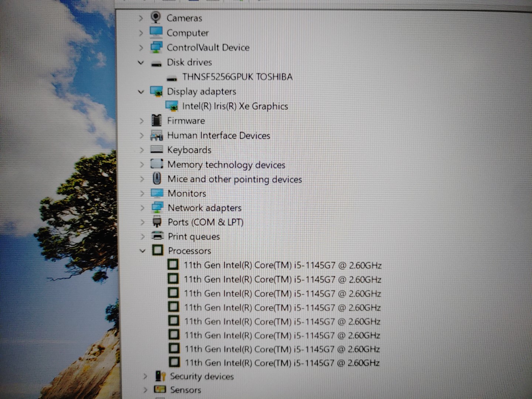
Task: Click the mouse icon for pointing devices
Action: tap(157, 179)
